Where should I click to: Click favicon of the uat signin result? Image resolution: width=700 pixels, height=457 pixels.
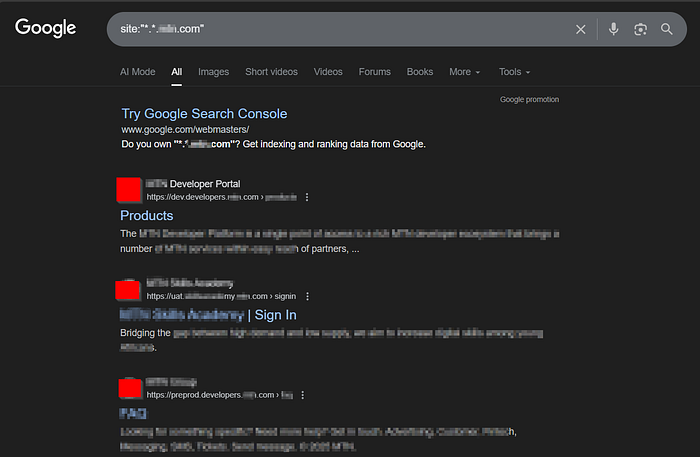click(128, 290)
